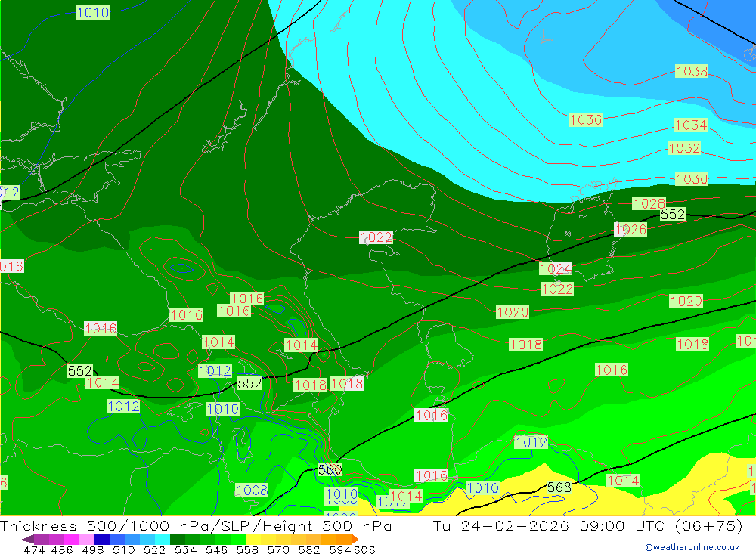This screenshot has height=554, width=756.
Task: Click the blue 1010 label right of the 568 contour
Action: coord(482,488)
